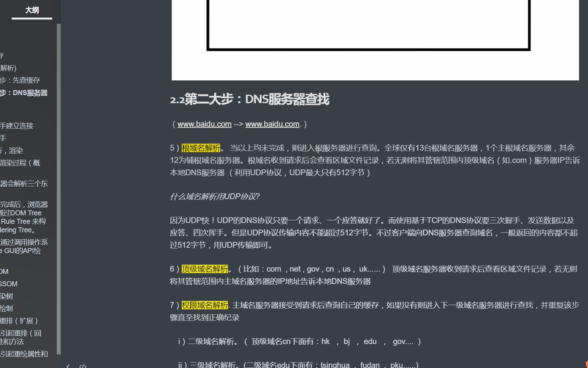Select outline entry 染树

click(7, 296)
